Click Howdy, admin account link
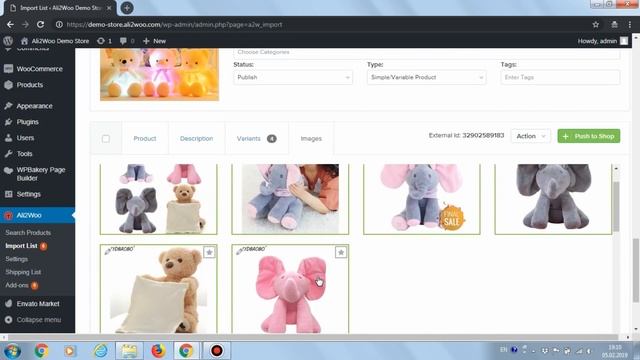Viewport: 640px width, 360px height. 603,41
